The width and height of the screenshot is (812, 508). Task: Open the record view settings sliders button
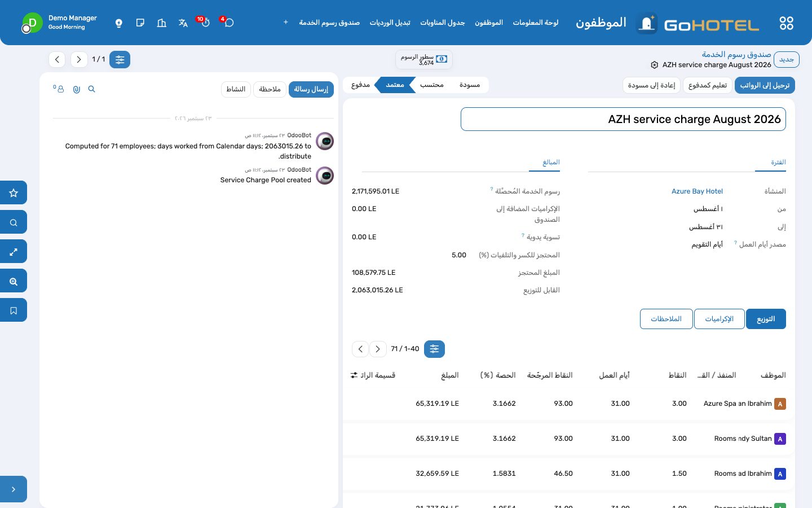click(x=120, y=59)
